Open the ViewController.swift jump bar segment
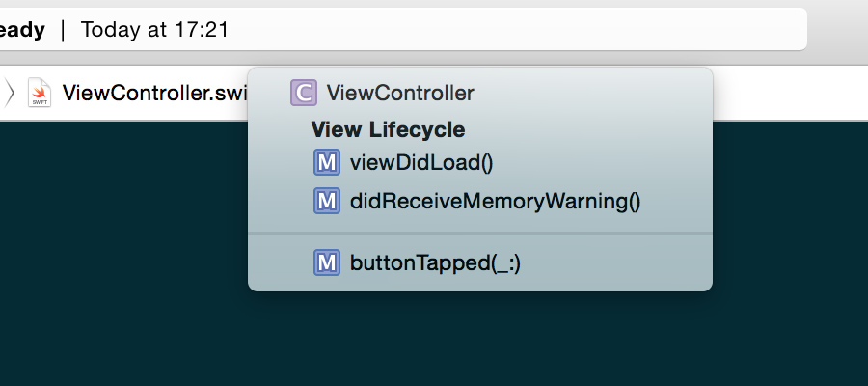 137,93
